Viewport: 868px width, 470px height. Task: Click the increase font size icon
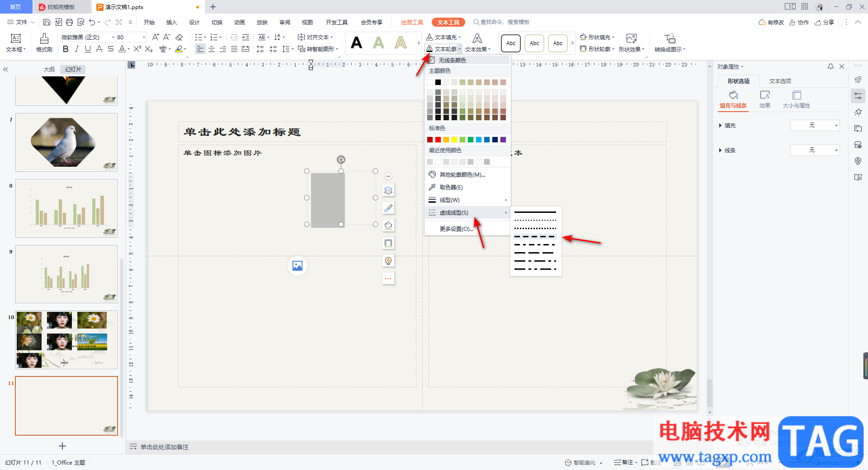[156, 37]
